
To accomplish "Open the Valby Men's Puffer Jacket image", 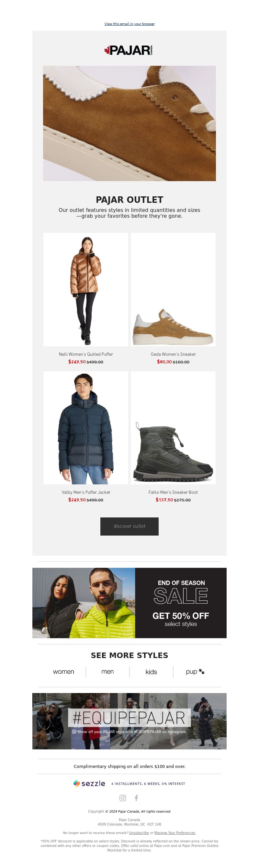I will (x=86, y=428).
